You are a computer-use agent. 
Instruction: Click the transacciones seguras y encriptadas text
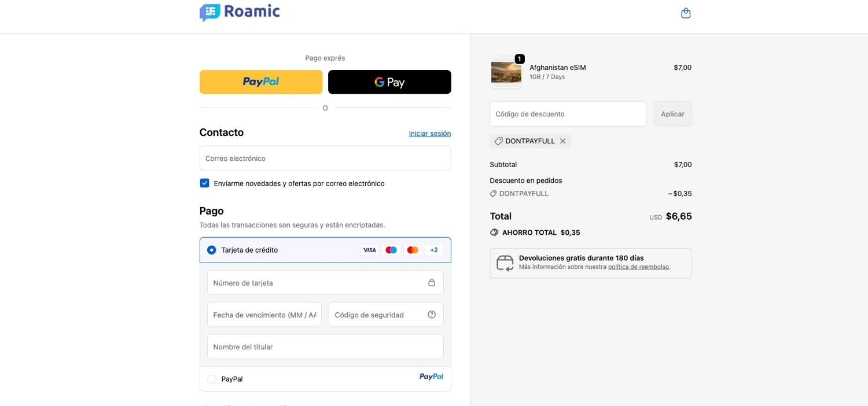(x=292, y=225)
